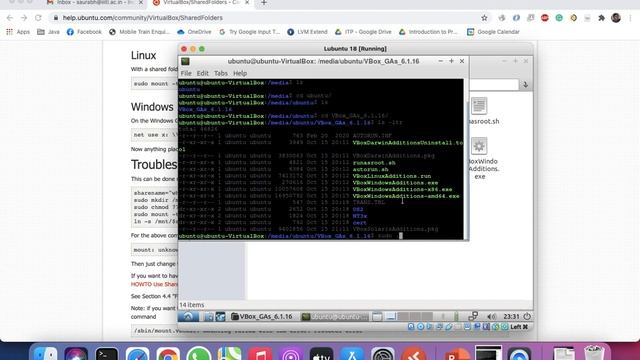Go back in Chrome
Image resolution: width=640 pixels, height=360 pixels.
click(x=10, y=18)
